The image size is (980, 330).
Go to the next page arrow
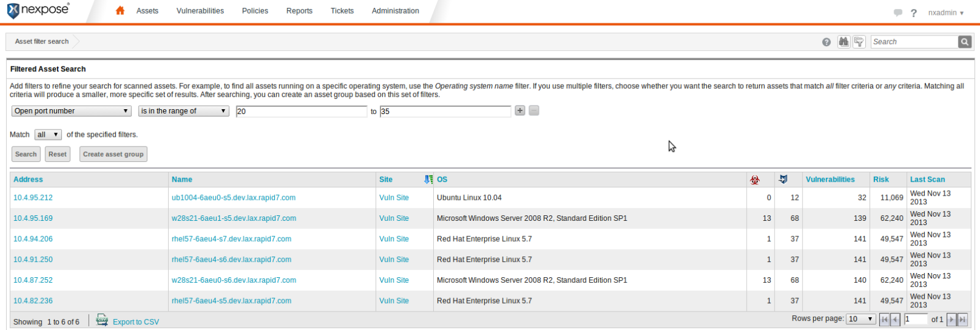click(x=952, y=319)
